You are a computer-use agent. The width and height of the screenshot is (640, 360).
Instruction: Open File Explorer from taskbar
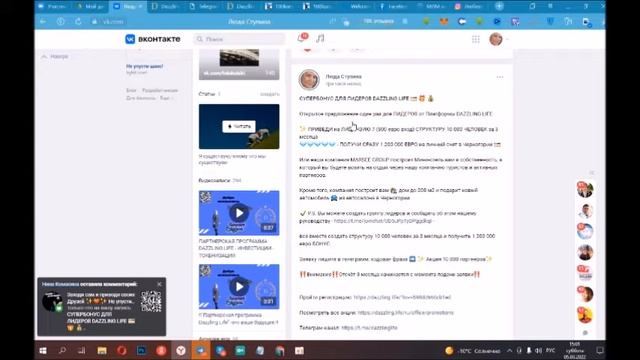click(x=102, y=351)
